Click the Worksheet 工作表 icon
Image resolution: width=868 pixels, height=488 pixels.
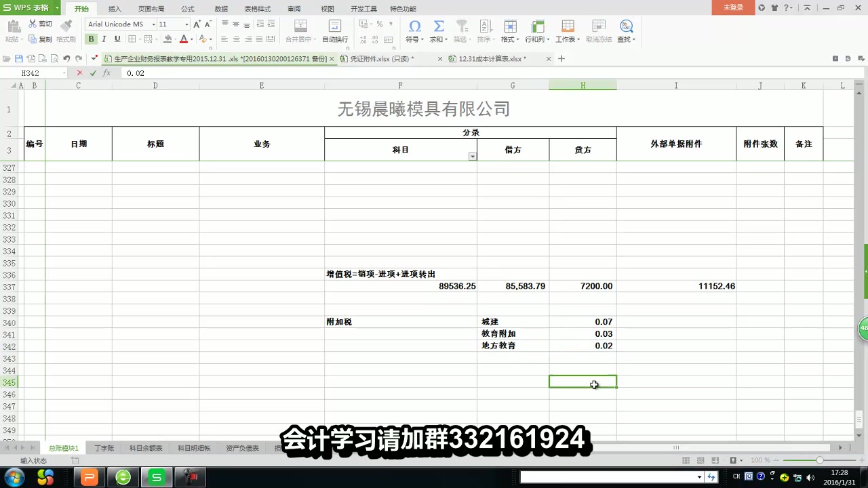pos(568,27)
